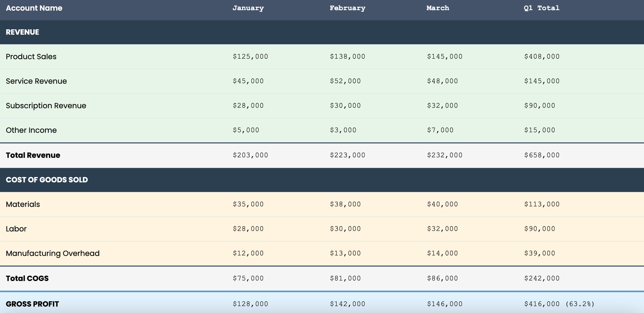Click Manufacturing Overhead row label
Viewport: 644px width, 313px height.
(53, 253)
